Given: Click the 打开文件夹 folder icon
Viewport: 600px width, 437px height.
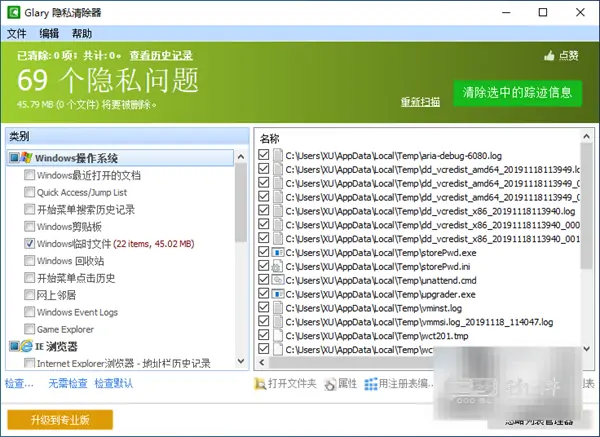Looking at the screenshot, I should pyautogui.click(x=260, y=383).
